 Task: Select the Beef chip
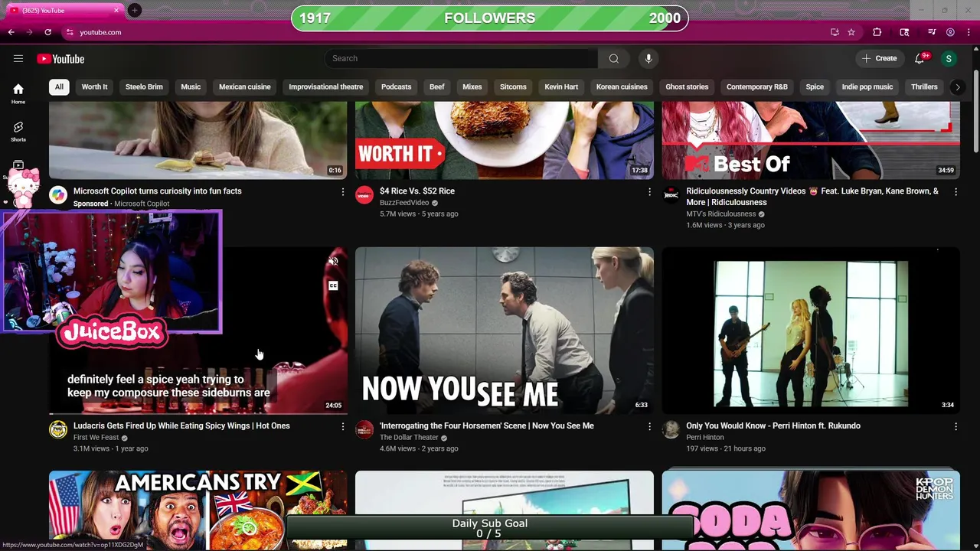click(x=437, y=86)
